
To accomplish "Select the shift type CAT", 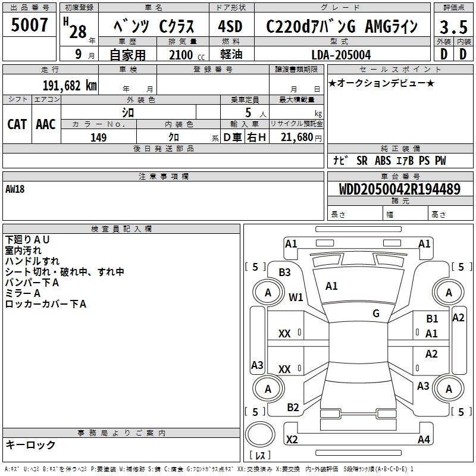I will 17,124.
